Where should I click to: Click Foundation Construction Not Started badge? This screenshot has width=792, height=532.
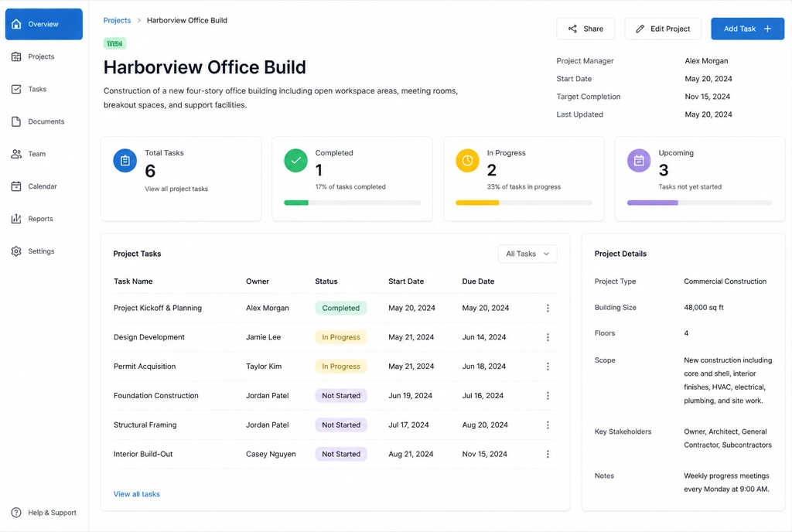click(x=341, y=396)
